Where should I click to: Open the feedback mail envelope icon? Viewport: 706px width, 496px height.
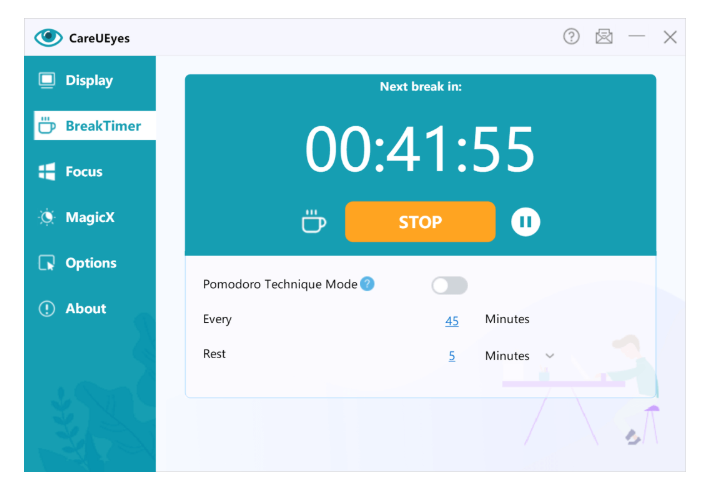(604, 36)
